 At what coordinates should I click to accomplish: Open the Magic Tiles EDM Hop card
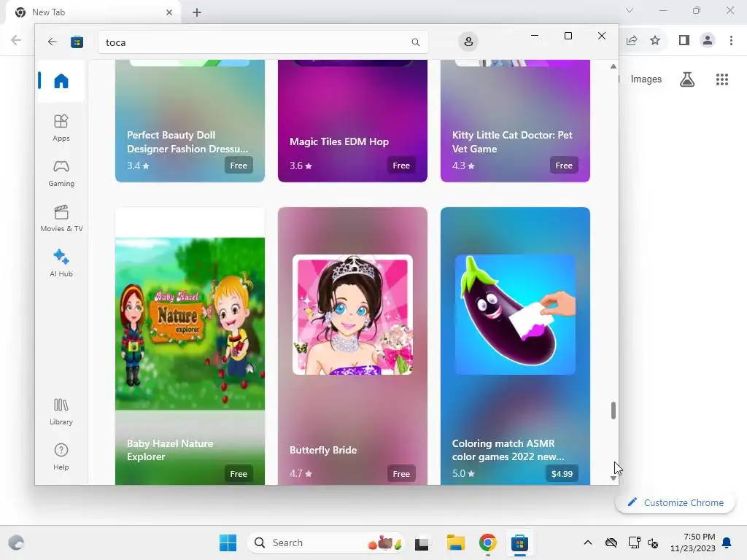click(352, 121)
